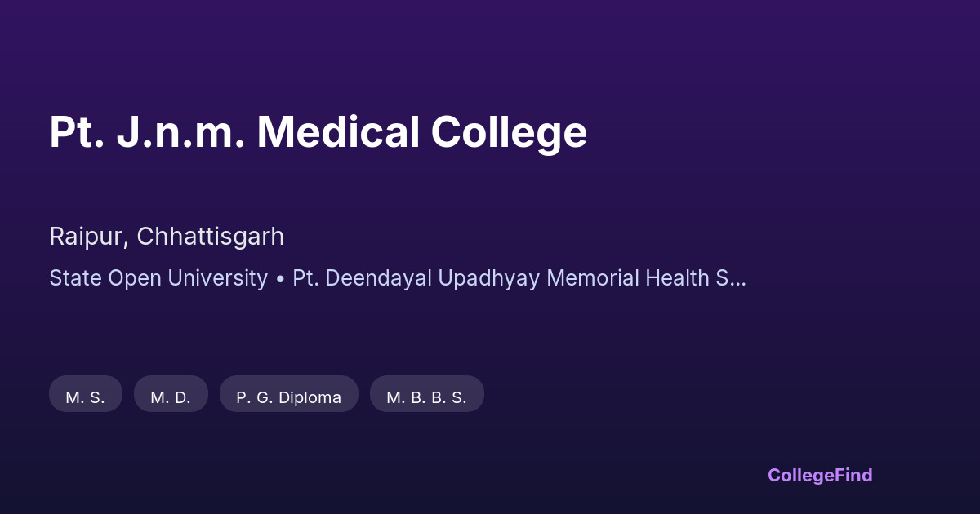This screenshot has width=980, height=514.
Task: Select the Raipur, Chhattisgarh location text
Action: pyautogui.click(x=167, y=237)
